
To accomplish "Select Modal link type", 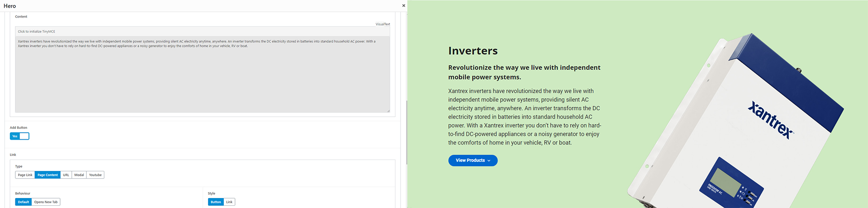I will pos(79,175).
